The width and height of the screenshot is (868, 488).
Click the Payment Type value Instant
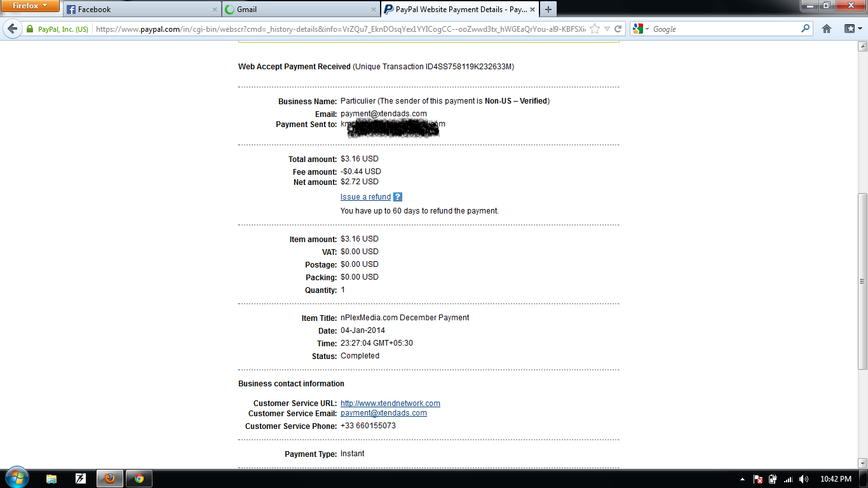tap(353, 454)
